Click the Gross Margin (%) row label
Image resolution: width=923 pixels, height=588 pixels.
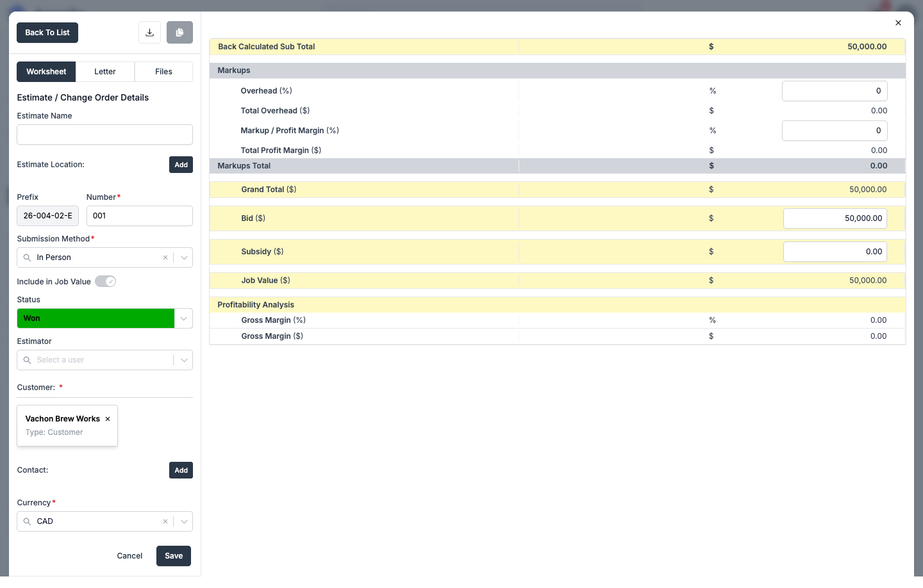tap(273, 320)
